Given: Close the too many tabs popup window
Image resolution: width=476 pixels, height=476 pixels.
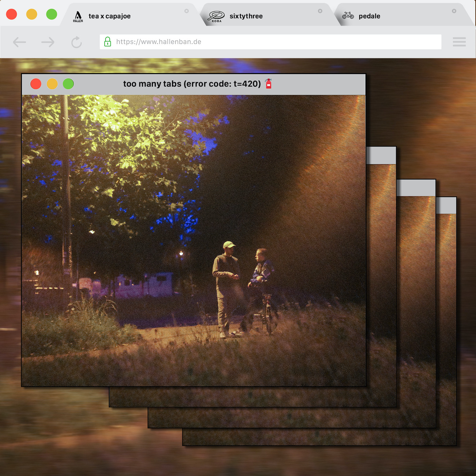Looking at the screenshot, I should [36, 84].
